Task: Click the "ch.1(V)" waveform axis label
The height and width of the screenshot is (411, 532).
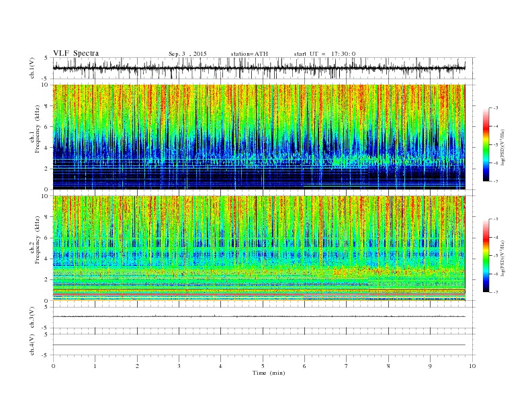Action: (x=32, y=68)
